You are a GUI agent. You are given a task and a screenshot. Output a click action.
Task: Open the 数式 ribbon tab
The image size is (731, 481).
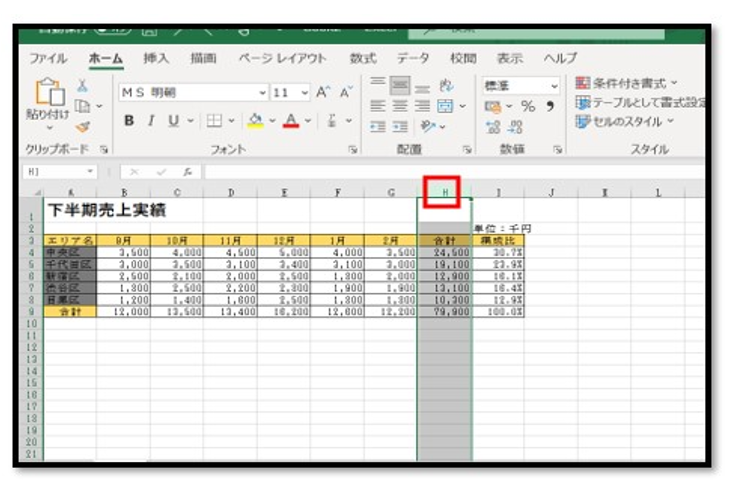tap(363, 58)
